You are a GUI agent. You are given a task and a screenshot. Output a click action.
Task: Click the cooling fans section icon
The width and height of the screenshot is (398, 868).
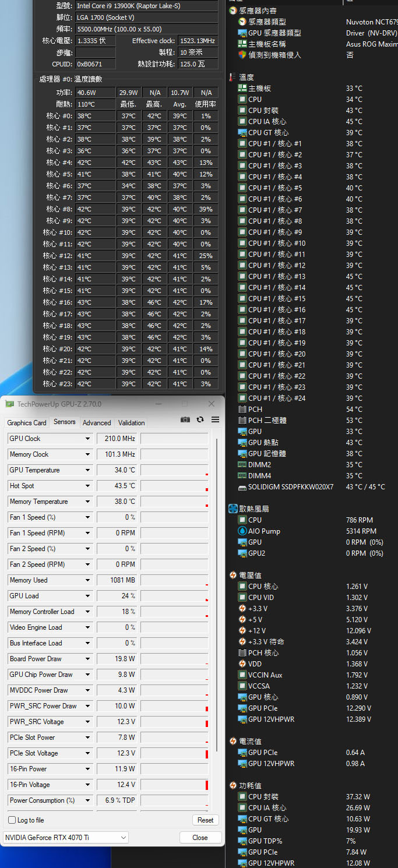[x=233, y=509]
